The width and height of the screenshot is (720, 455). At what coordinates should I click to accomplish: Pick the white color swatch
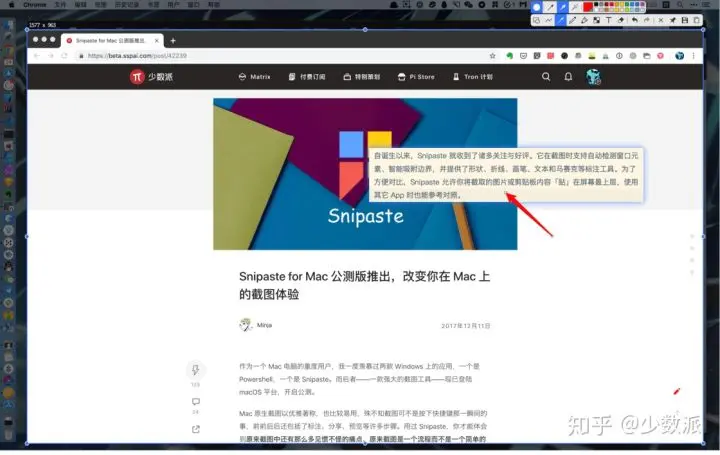point(596,10)
